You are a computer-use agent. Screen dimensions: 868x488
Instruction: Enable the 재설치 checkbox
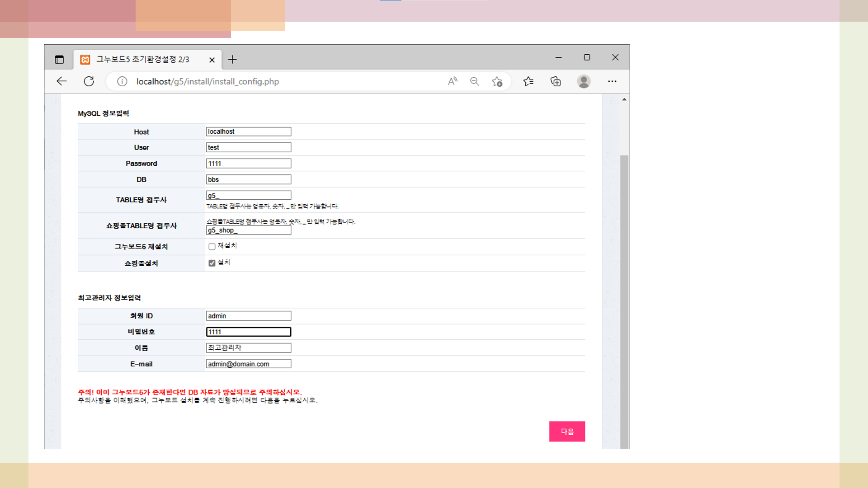click(212, 247)
